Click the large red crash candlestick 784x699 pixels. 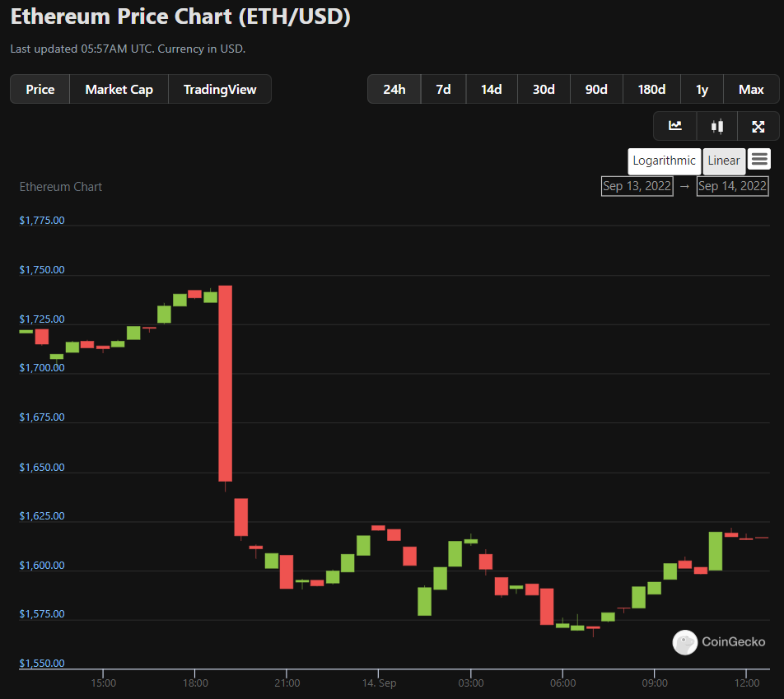tap(225, 384)
